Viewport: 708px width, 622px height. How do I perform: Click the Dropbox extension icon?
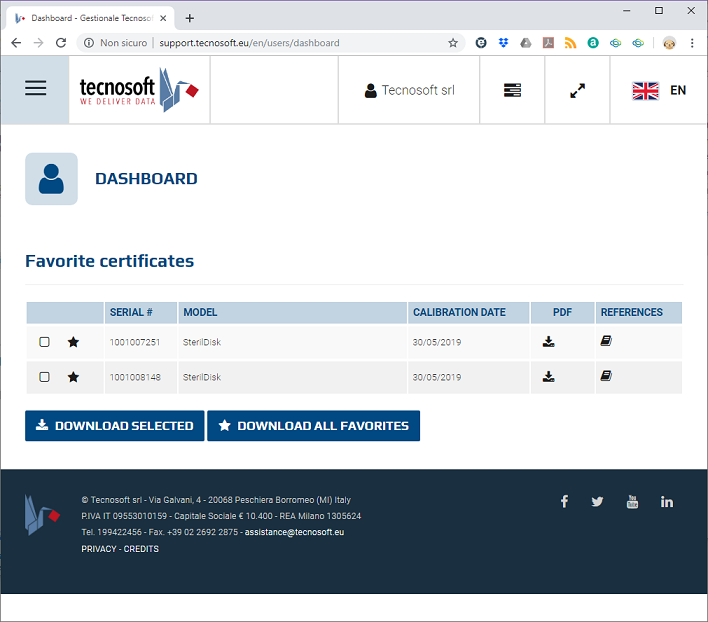[503, 43]
